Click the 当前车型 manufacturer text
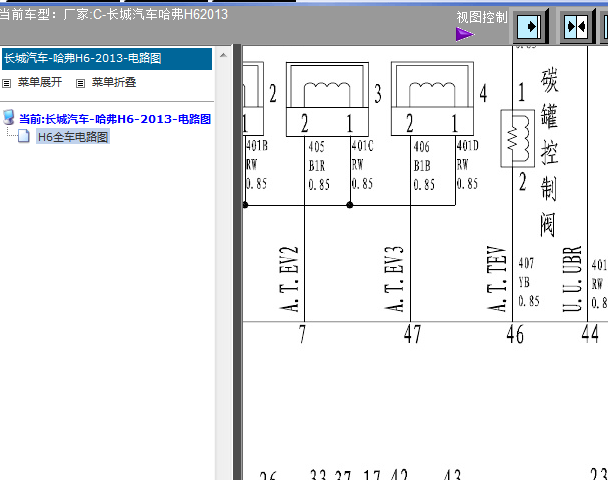The height and width of the screenshot is (480, 608). [114, 15]
